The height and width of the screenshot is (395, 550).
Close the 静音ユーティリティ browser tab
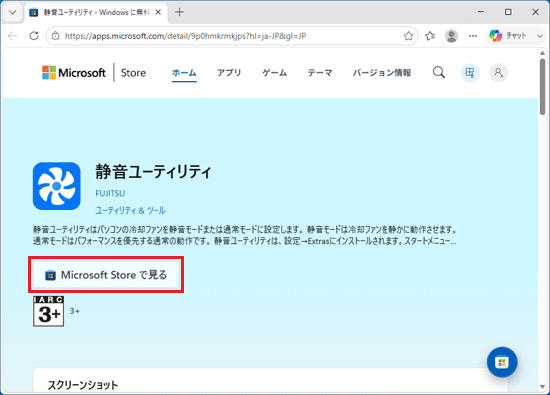pos(158,12)
